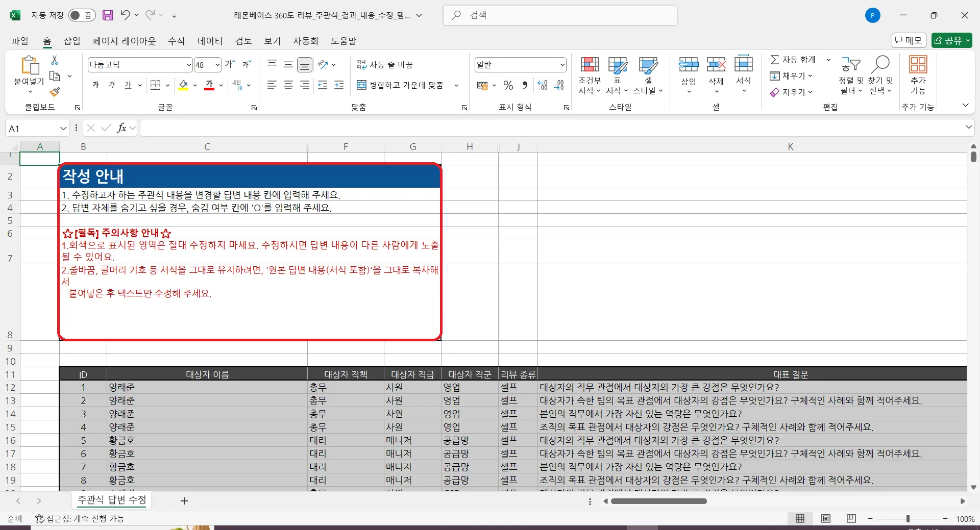The image size is (980, 530).
Task: Click the Copy icon in clipboard group
Action: [x=55, y=76]
